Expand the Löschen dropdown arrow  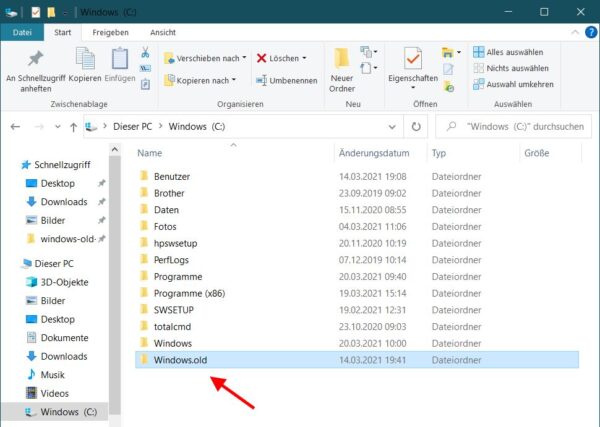pyautogui.click(x=305, y=58)
